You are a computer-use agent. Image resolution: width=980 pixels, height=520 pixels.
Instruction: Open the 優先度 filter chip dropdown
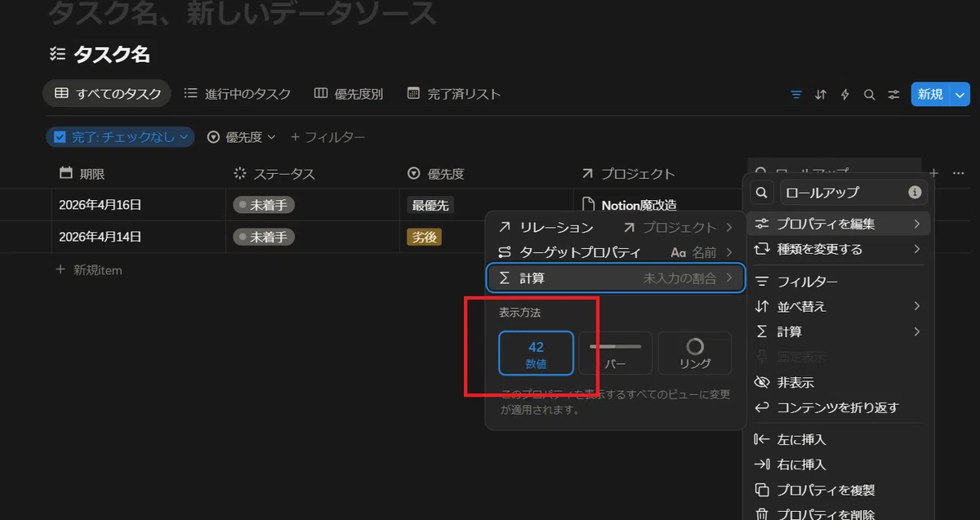242,137
